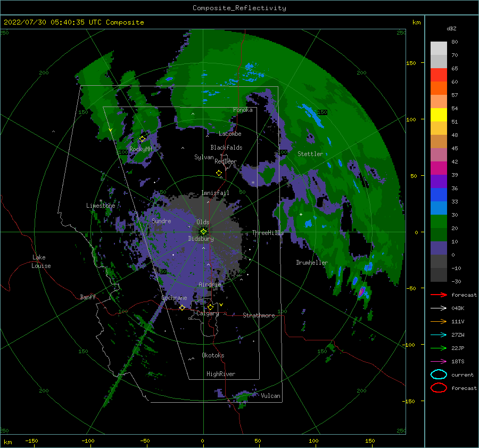Click the yellow V marker northwest of RockyMH
Screen dimensions: 479x448
coord(111,131)
